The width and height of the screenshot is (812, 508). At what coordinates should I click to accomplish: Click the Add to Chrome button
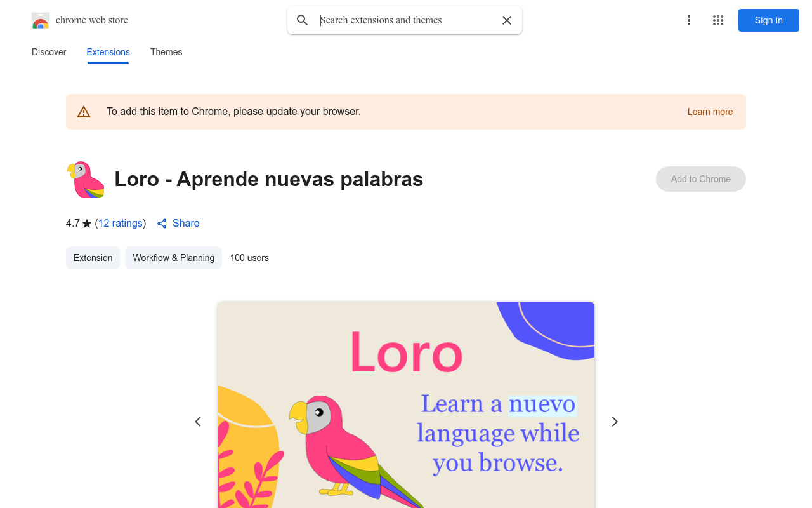(701, 179)
